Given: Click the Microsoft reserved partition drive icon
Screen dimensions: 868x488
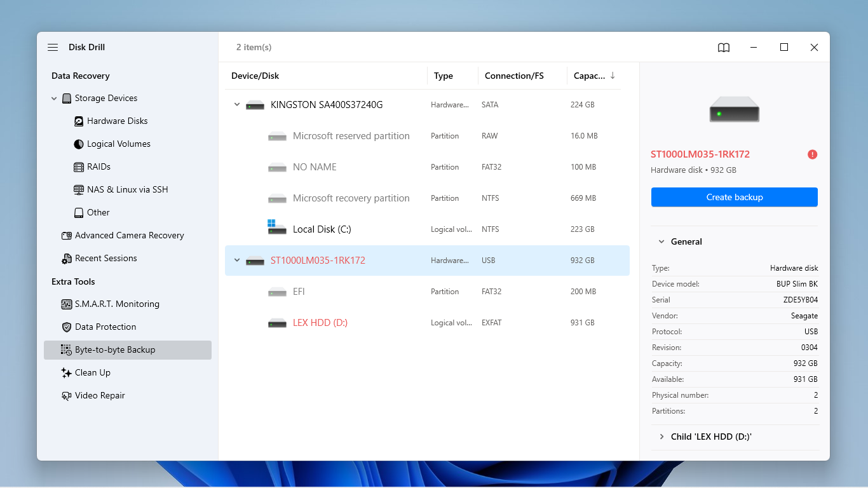Looking at the screenshot, I should click(277, 136).
